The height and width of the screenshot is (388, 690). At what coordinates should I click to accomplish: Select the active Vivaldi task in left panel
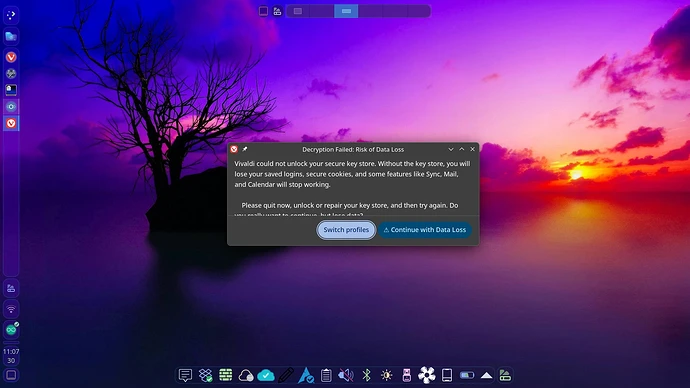click(x=11, y=123)
